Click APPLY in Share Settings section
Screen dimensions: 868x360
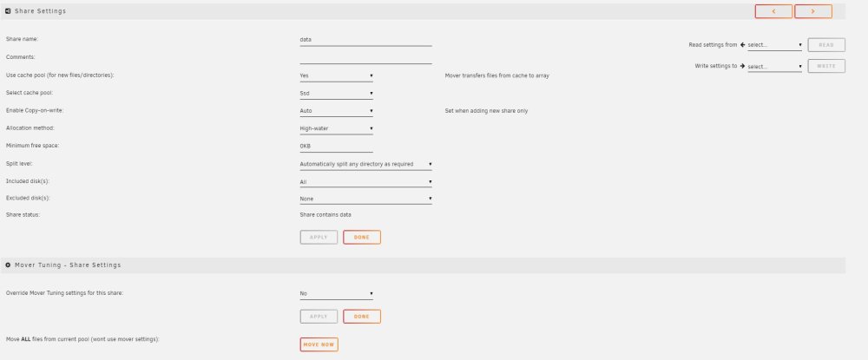(319, 237)
